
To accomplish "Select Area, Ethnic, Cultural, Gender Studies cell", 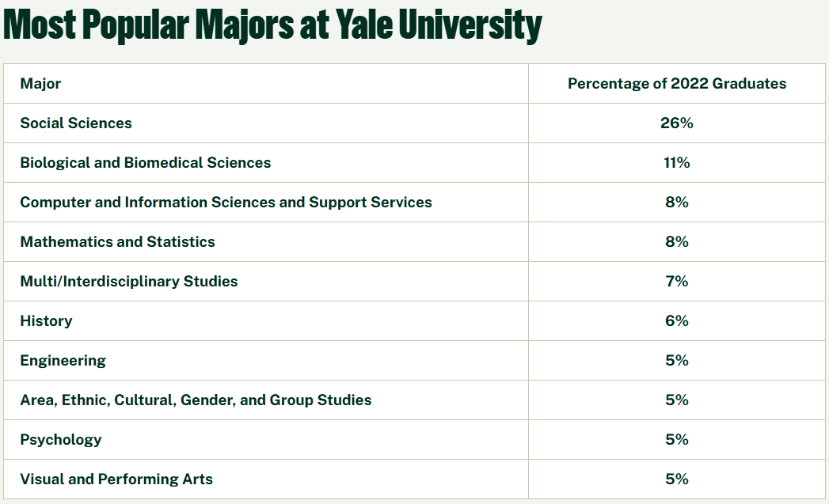I will (x=196, y=400).
